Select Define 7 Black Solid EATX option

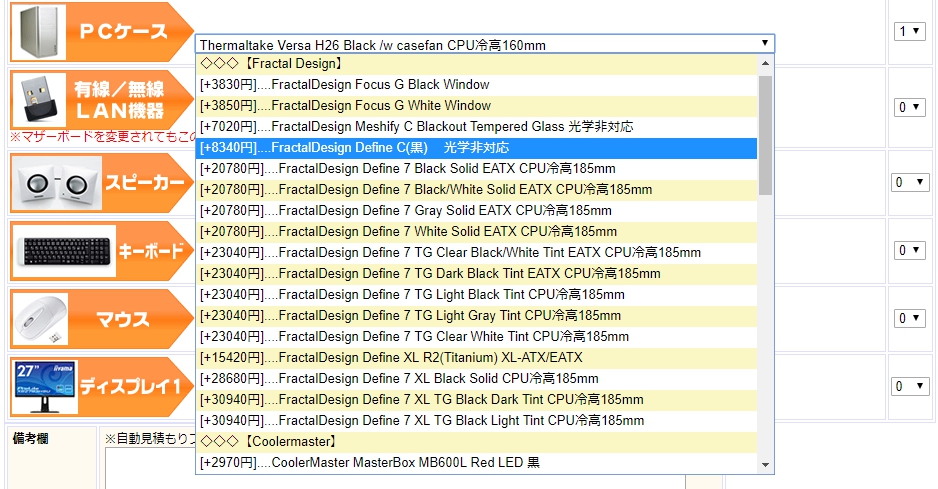coord(476,168)
